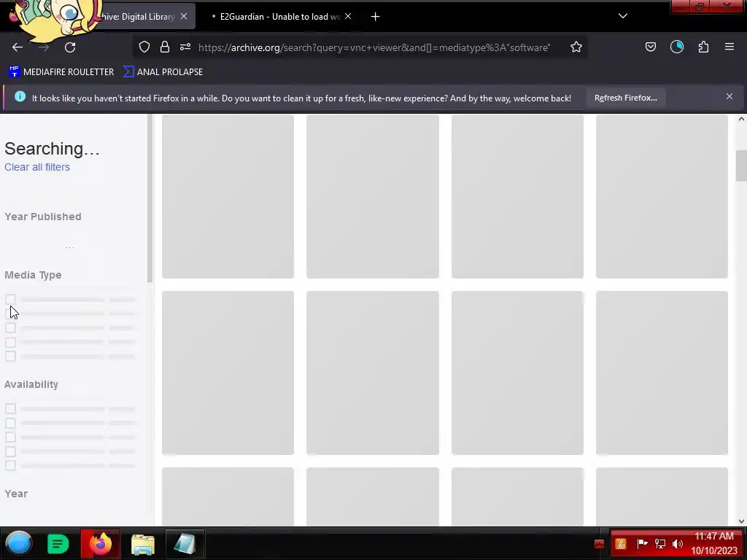The width and height of the screenshot is (747, 560).
Task: Close the Digital Library tab
Action: click(x=184, y=16)
